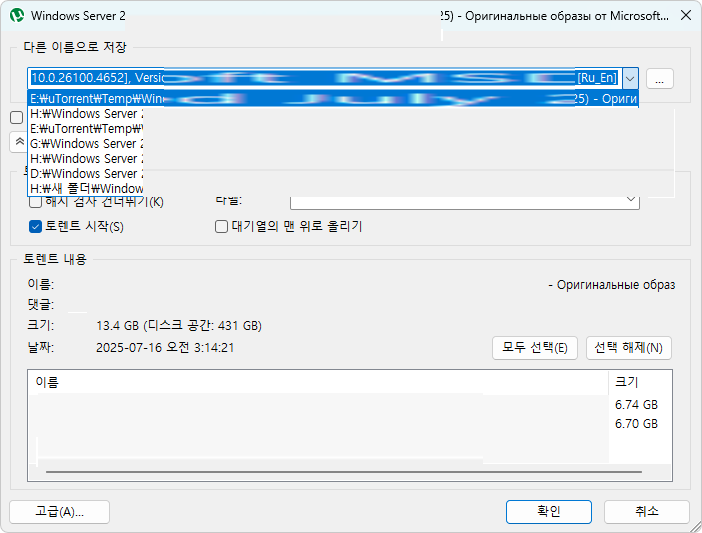Select the 6.74 GB file row
702x533 pixels.
pos(350,405)
